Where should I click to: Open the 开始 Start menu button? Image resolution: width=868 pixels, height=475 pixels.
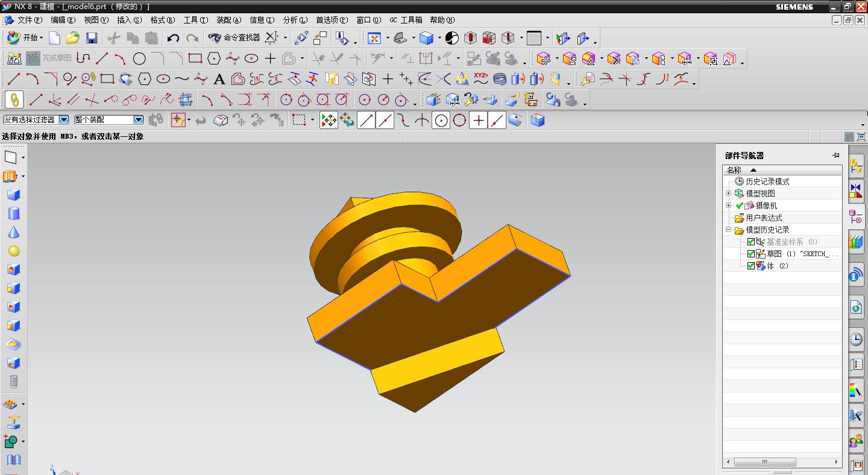point(24,38)
